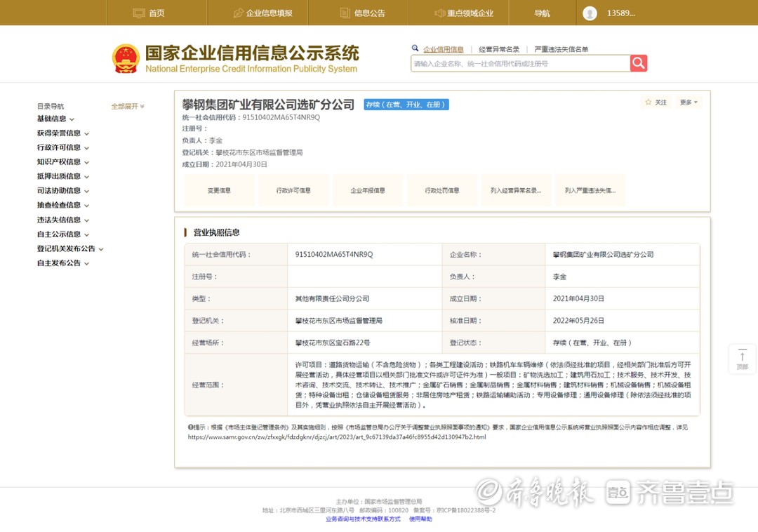Click the 行政许可信息 card button
758x532 pixels.
tap(293, 190)
